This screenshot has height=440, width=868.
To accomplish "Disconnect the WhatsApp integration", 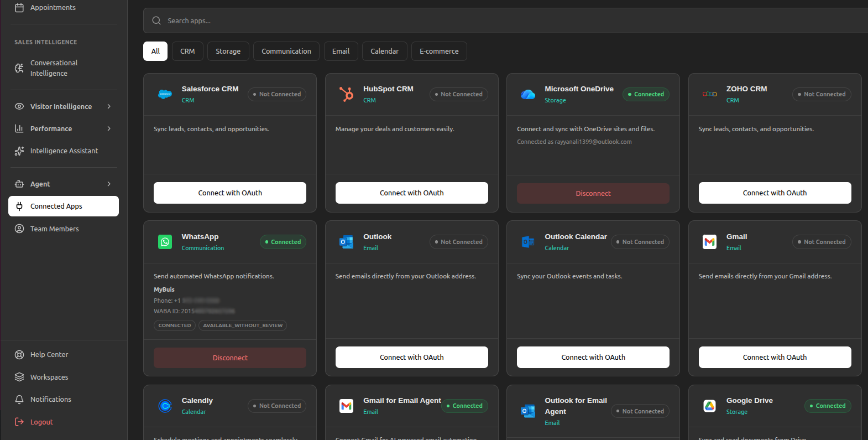I will point(230,358).
